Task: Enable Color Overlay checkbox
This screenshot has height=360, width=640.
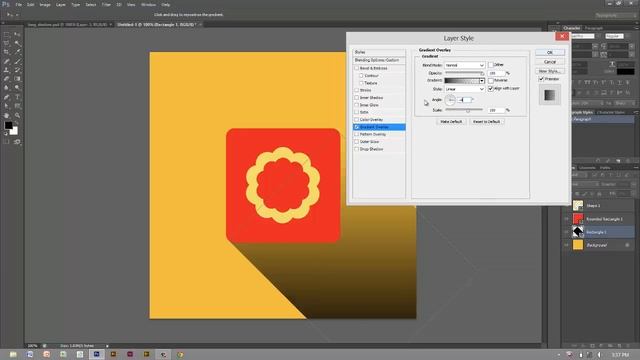Action: coord(356,120)
